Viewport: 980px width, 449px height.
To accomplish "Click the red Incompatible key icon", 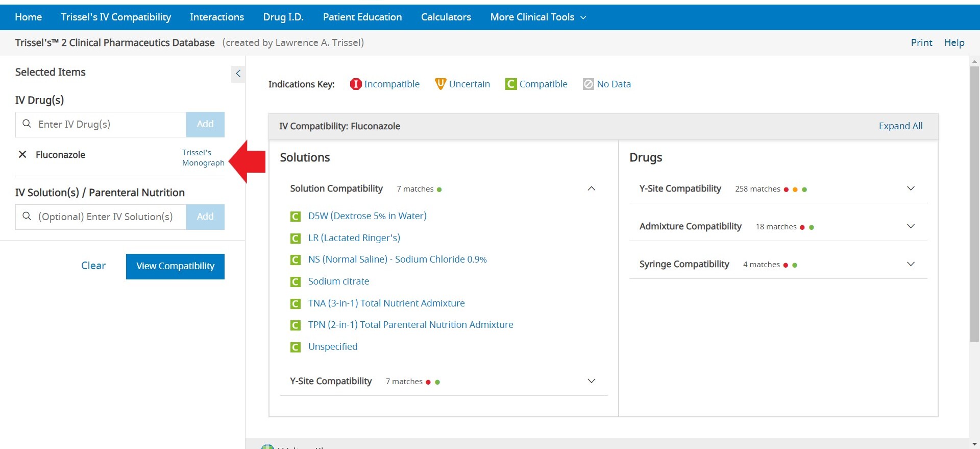I will tap(355, 84).
